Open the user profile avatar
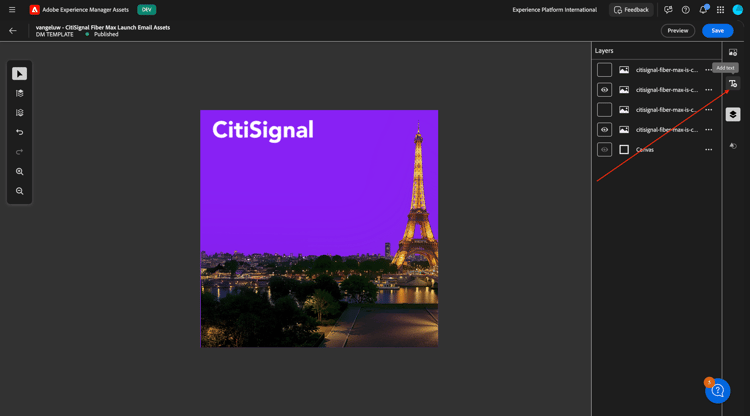Image resolution: width=750 pixels, height=416 pixels. tap(738, 10)
